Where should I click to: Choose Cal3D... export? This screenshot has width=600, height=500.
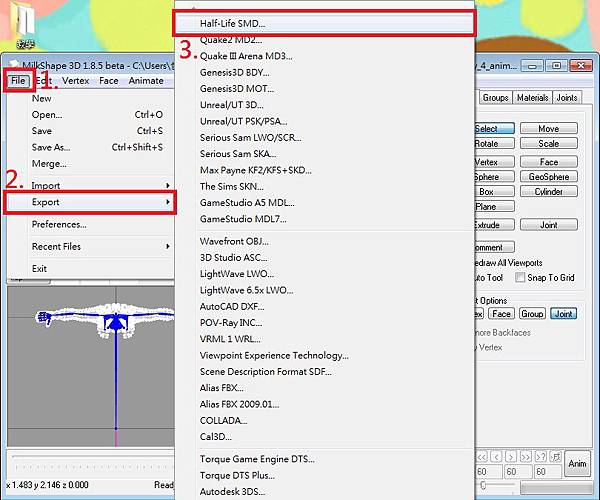[324, 437]
